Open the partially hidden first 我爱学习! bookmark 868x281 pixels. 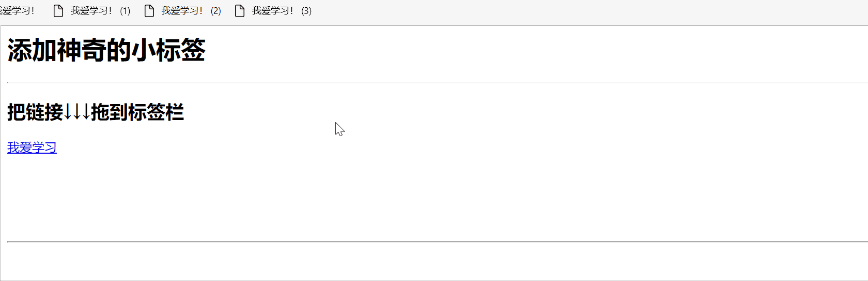(17, 11)
